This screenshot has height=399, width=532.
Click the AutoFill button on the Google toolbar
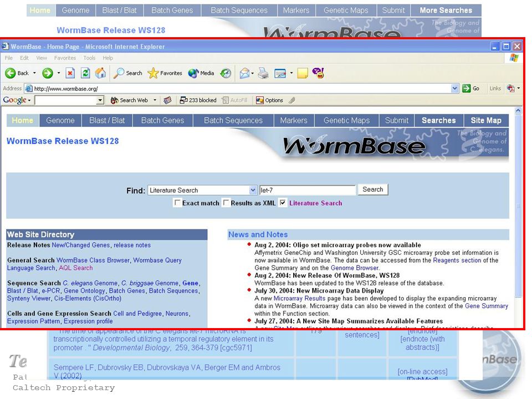[234, 100]
